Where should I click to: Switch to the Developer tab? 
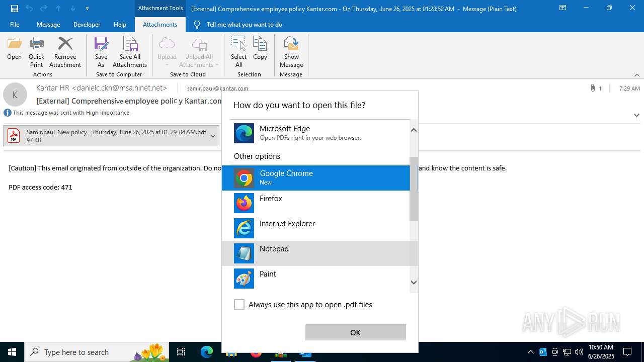(x=87, y=25)
